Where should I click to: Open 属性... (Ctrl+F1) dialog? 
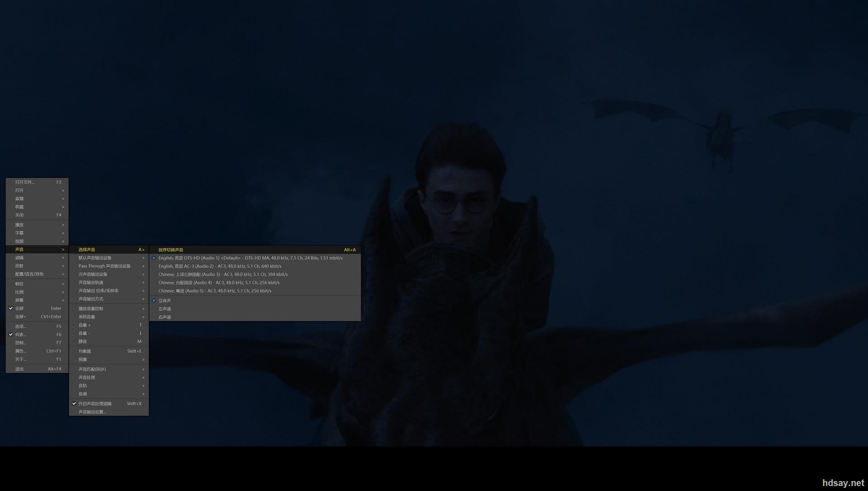point(37,351)
